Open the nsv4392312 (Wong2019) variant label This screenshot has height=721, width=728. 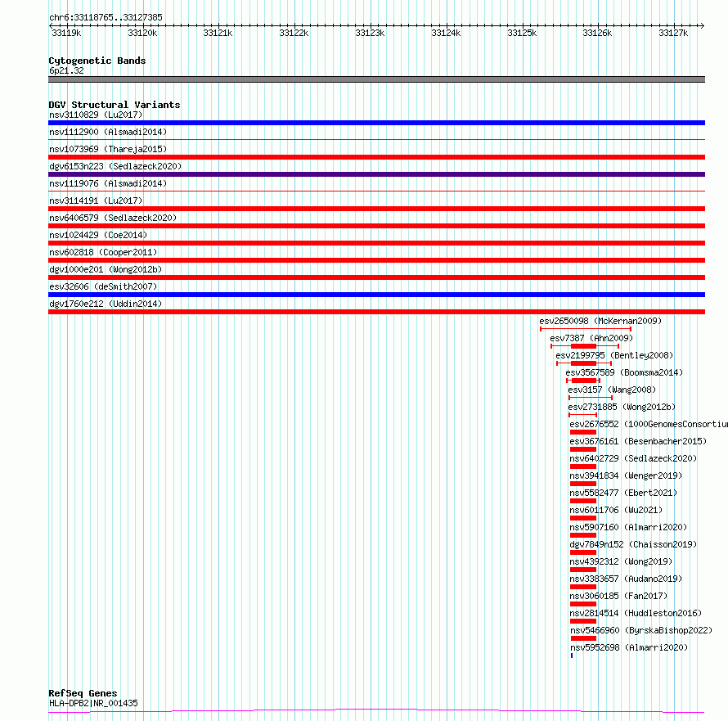point(621,561)
